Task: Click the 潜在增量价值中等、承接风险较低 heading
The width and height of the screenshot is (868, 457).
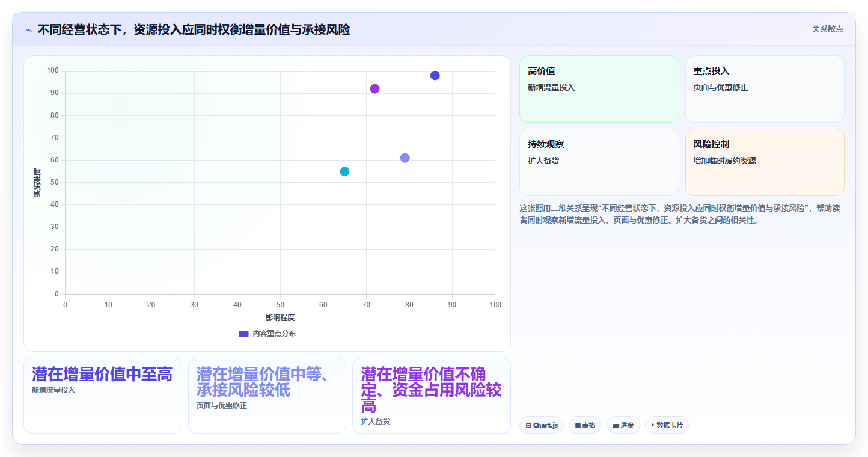Action: coord(263,382)
